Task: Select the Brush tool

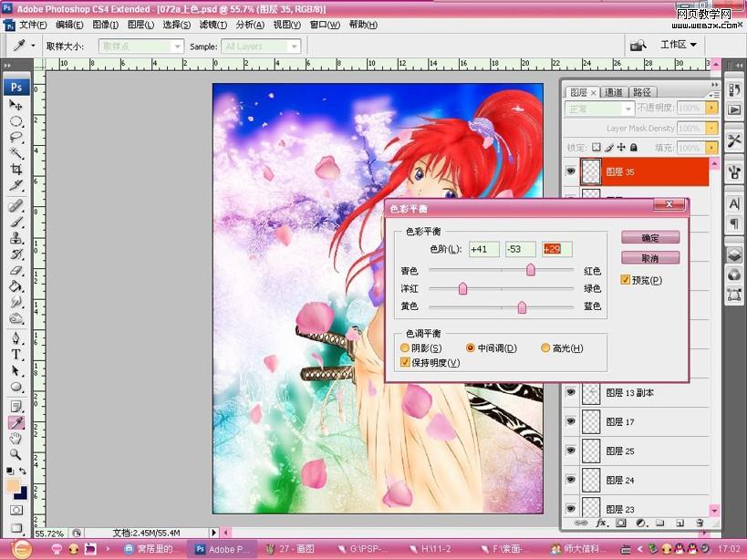Action: click(x=16, y=222)
